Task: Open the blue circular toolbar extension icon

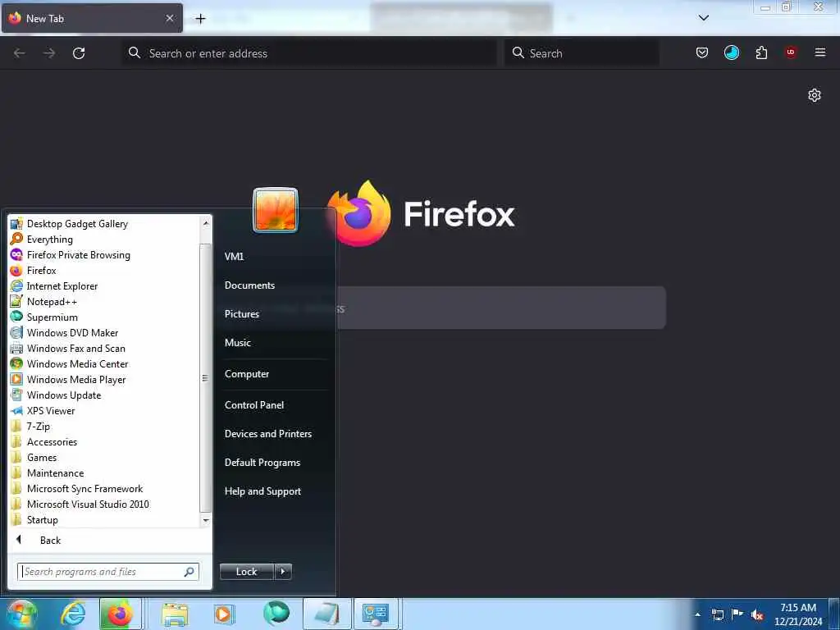Action: click(x=731, y=52)
